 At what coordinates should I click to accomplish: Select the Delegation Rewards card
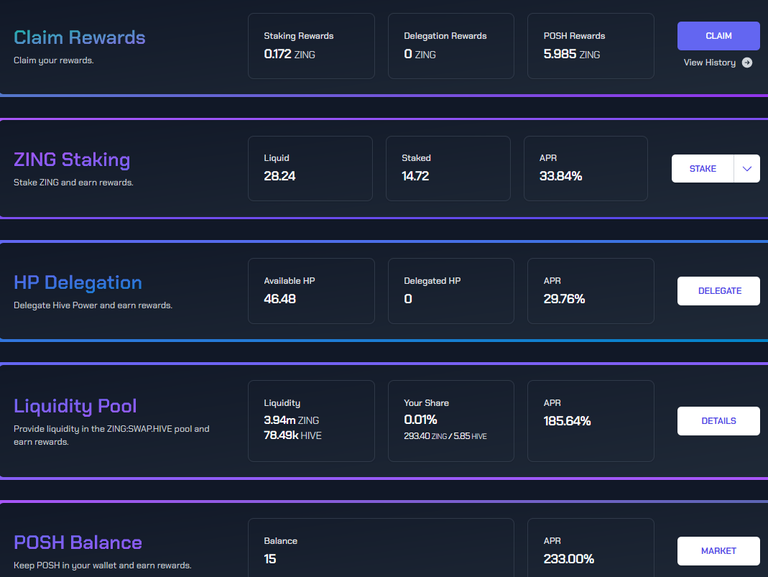point(451,46)
